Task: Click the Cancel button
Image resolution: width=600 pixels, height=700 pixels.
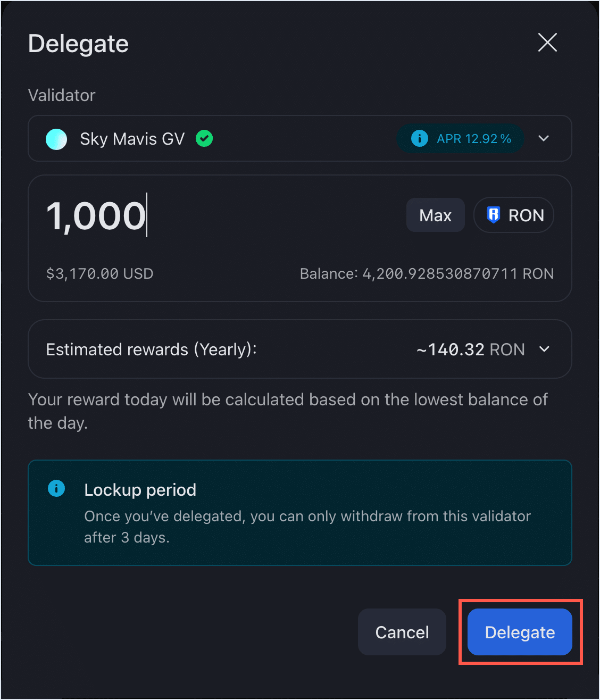Action: 402,632
